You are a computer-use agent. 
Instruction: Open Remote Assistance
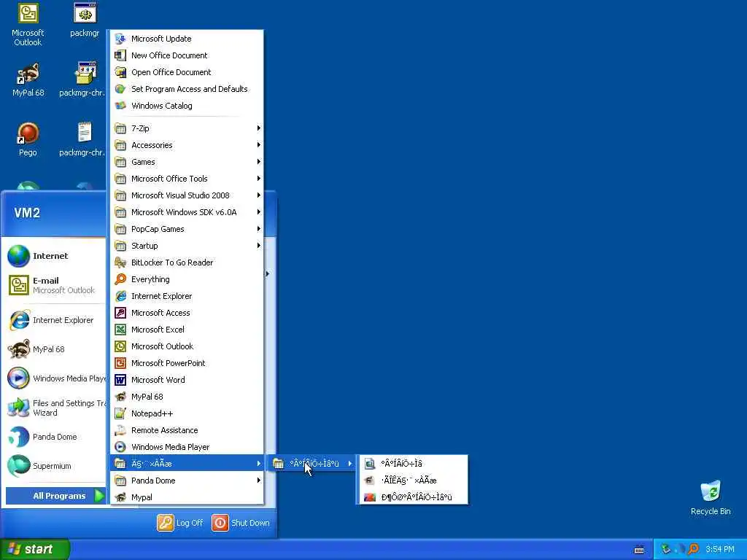187,430
